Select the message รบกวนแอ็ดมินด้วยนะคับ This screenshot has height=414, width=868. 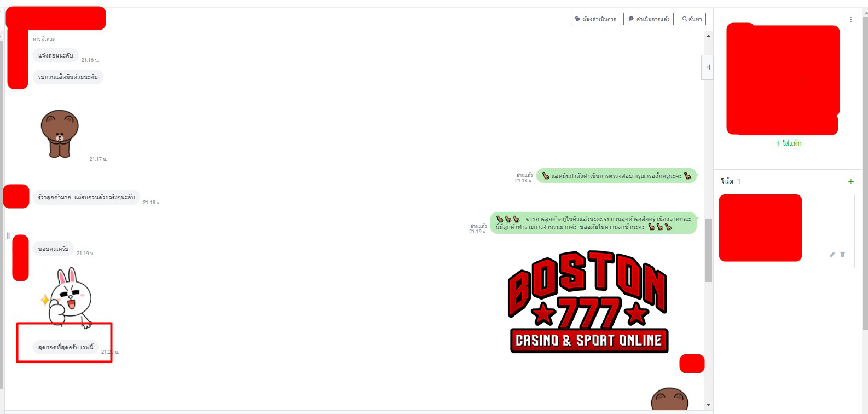coord(68,77)
